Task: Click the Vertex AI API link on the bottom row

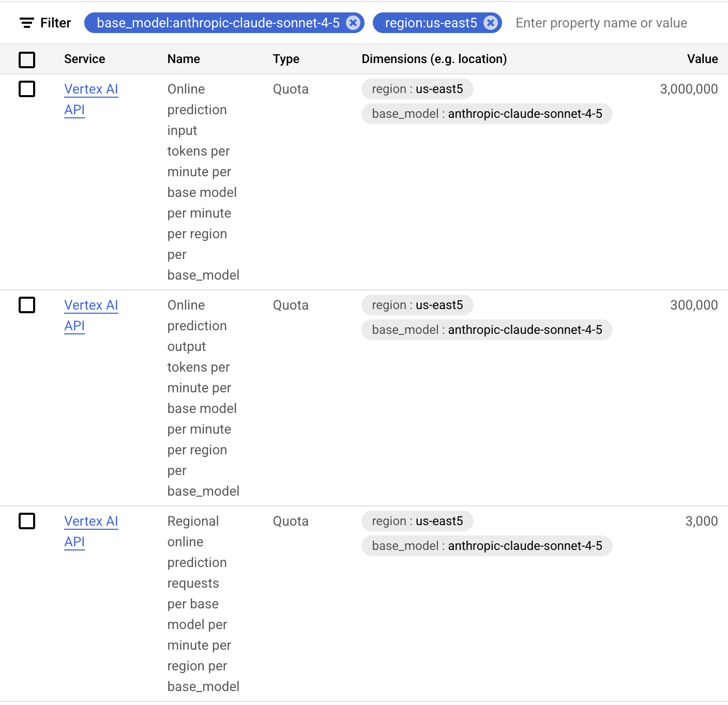Action: (x=91, y=531)
